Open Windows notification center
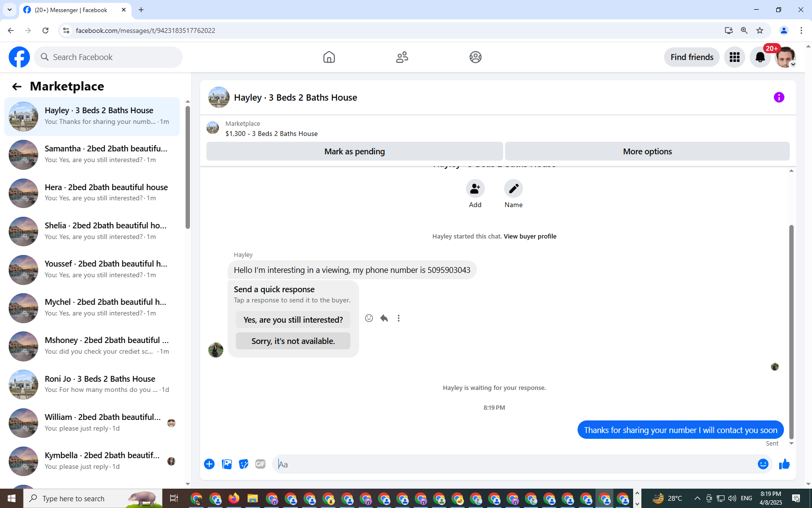 tap(796, 498)
